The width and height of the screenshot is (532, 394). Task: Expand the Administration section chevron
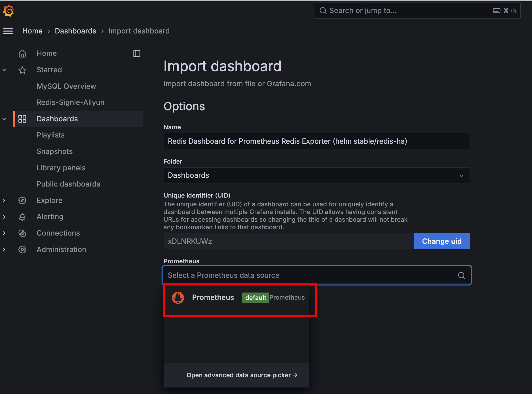point(4,249)
